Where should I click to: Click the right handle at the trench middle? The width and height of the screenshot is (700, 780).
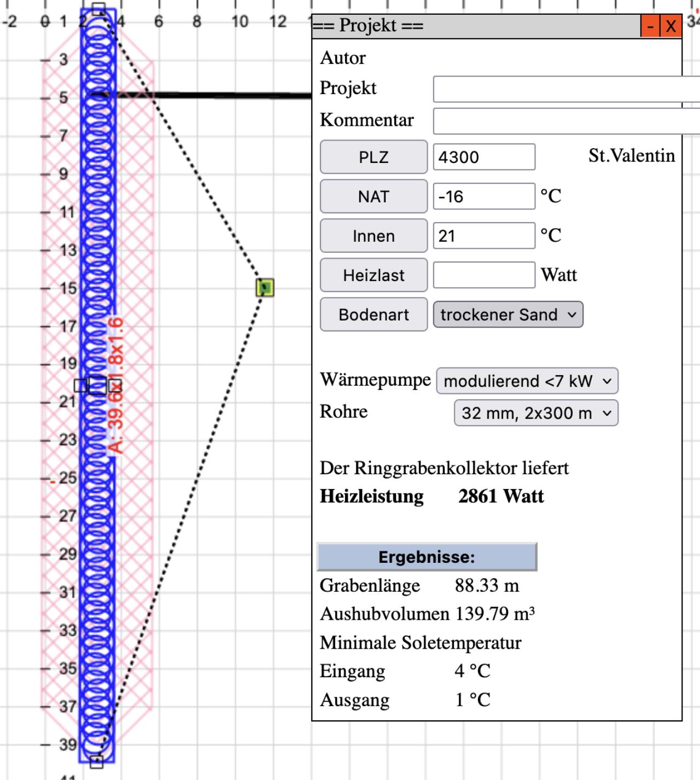pos(115,386)
